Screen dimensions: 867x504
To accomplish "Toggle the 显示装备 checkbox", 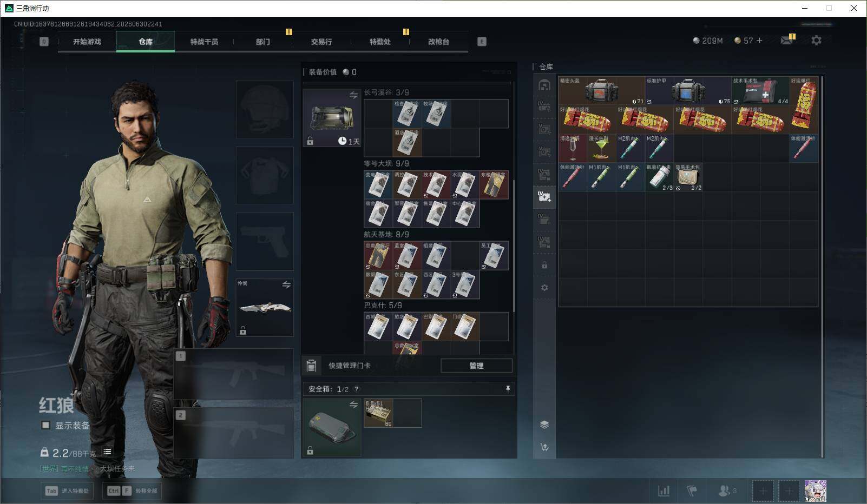I will pos(46,425).
